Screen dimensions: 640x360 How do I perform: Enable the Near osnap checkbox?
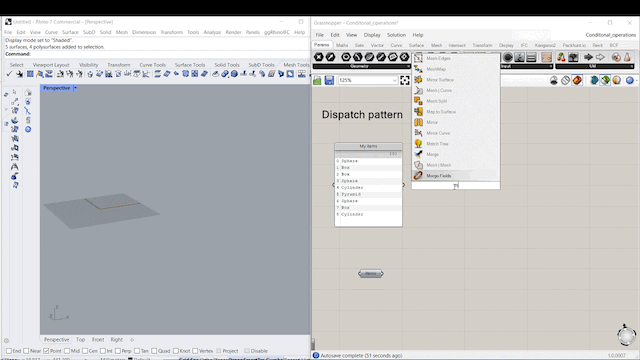26,351
